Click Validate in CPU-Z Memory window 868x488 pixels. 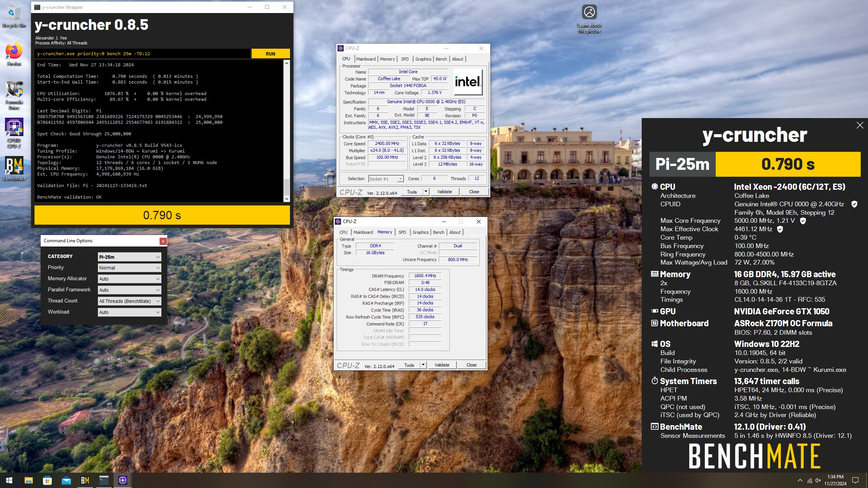pos(442,365)
